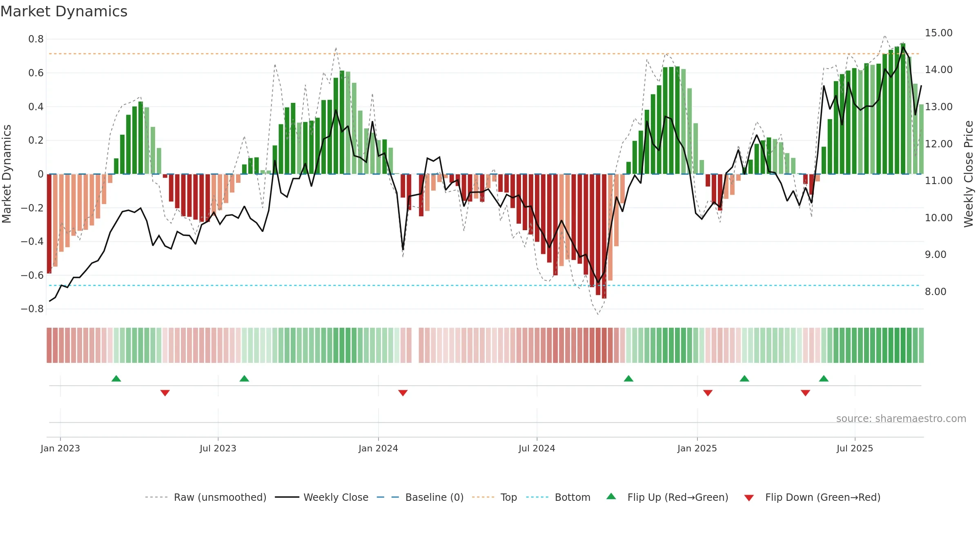Click the green Flip Up legend triangle icon
Viewport: 980px width, 551px height.
point(611,496)
